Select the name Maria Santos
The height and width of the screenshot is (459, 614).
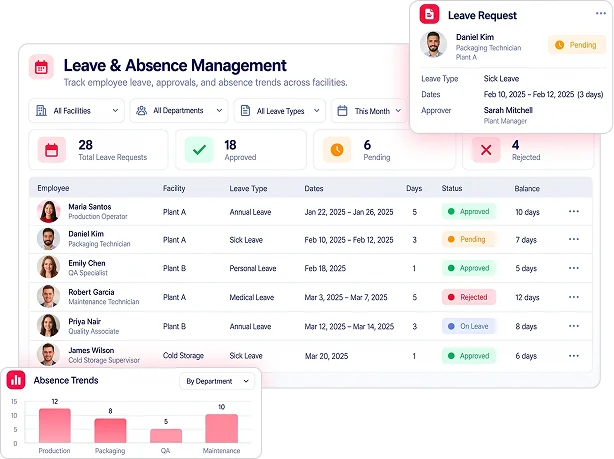pos(90,207)
